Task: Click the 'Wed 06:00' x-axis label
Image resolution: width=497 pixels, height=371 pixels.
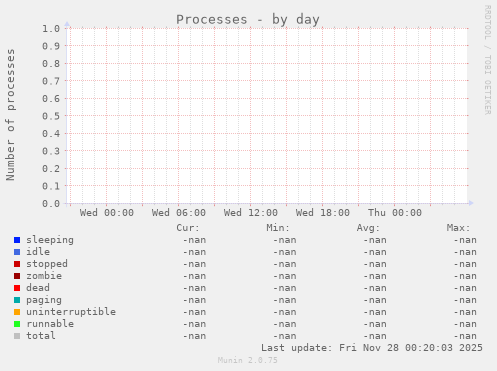Action: pos(179,213)
